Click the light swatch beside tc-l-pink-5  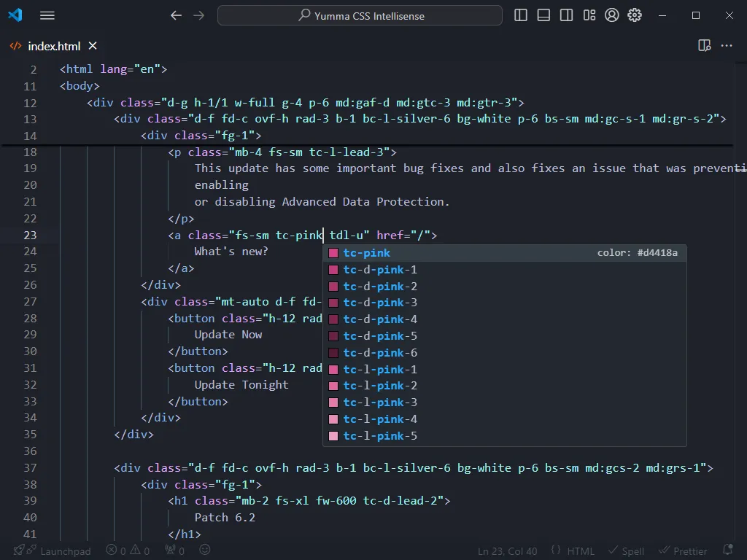coord(333,436)
